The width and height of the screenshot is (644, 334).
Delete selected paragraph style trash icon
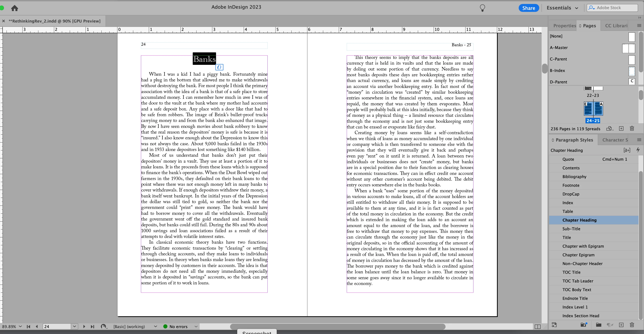click(632, 325)
